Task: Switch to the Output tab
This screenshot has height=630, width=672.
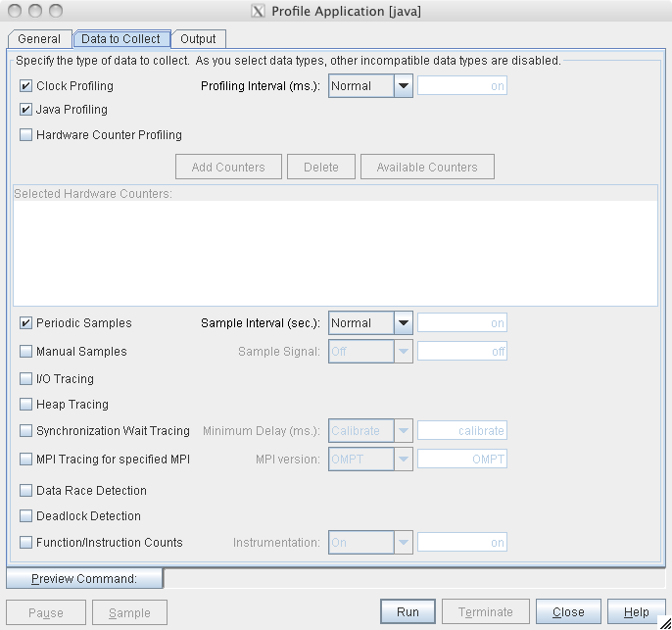Action: tap(199, 39)
